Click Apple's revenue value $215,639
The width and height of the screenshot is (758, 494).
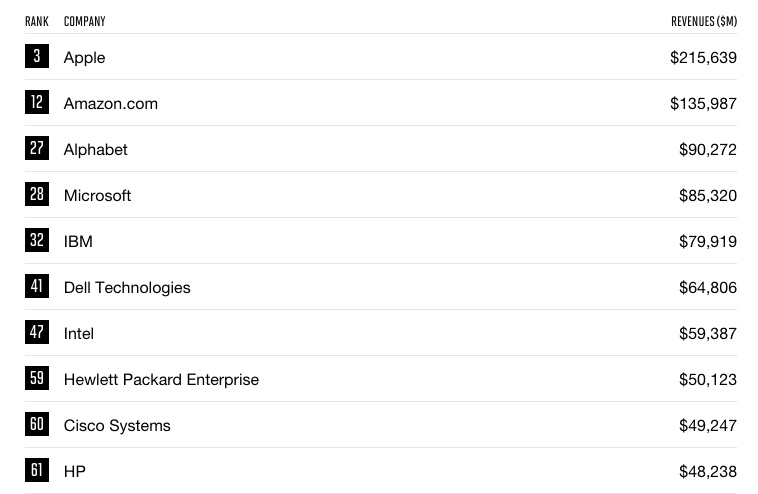[x=703, y=58]
